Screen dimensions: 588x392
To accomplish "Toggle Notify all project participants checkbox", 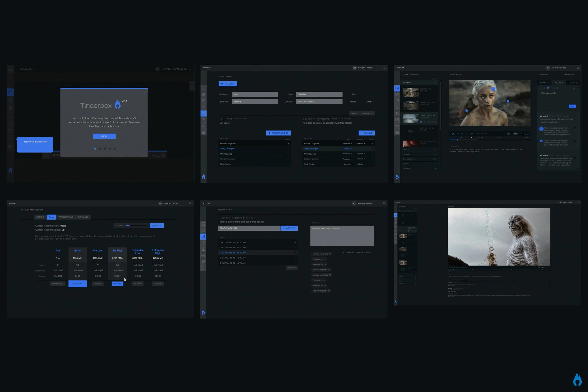I will click(x=343, y=252).
